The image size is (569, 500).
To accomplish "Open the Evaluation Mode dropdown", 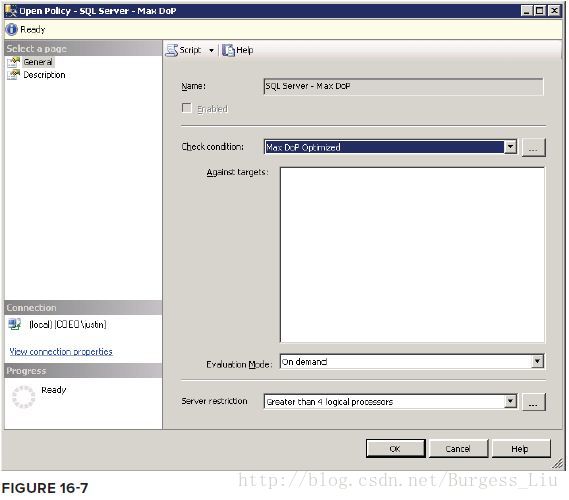I will pyautogui.click(x=537, y=361).
